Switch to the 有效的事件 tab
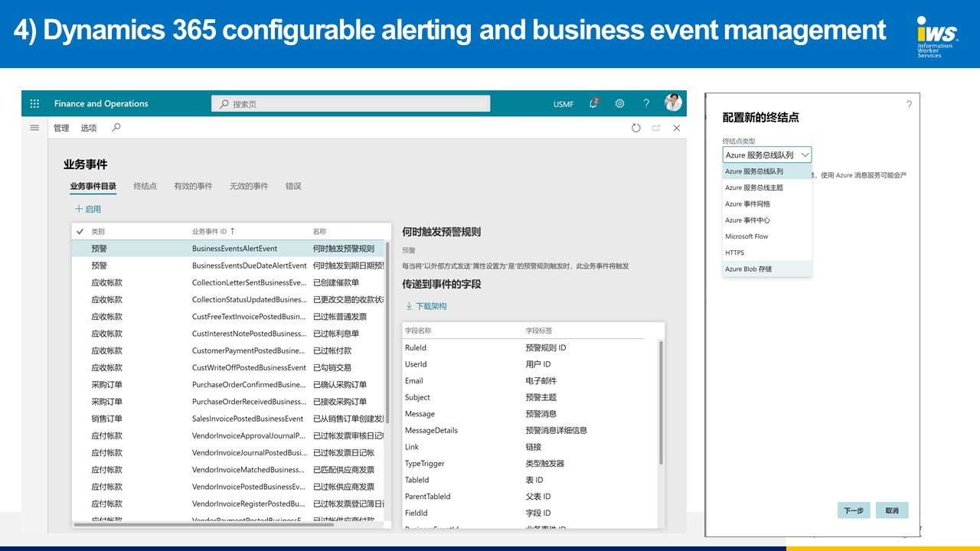Screen dimensions: 980x551 (x=193, y=186)
